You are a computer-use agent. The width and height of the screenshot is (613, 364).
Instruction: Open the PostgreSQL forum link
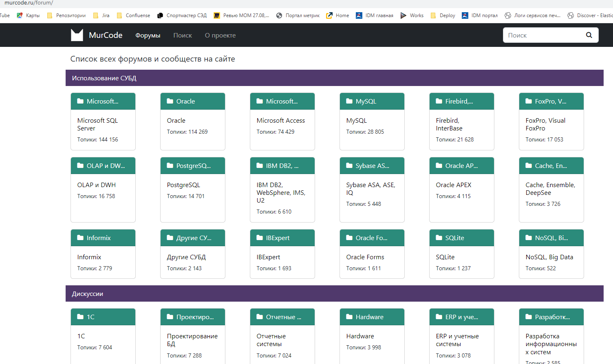(x=183, y=185)
